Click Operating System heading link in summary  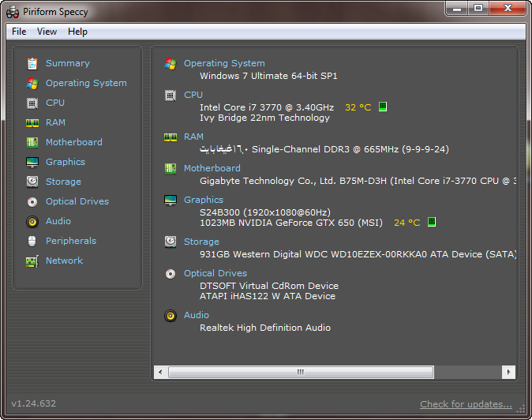pyautogui.click(x=224, y=63)
